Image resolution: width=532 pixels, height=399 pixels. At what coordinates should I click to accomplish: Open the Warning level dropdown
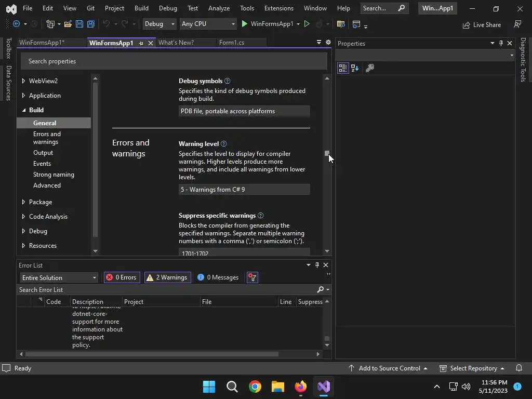[244, 189]
